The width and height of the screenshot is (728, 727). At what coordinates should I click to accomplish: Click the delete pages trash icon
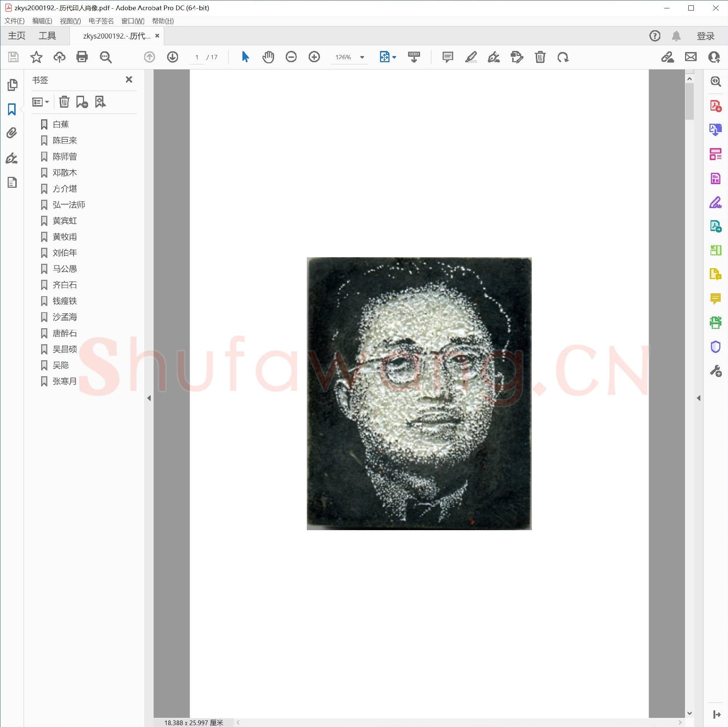pos(539,57)
